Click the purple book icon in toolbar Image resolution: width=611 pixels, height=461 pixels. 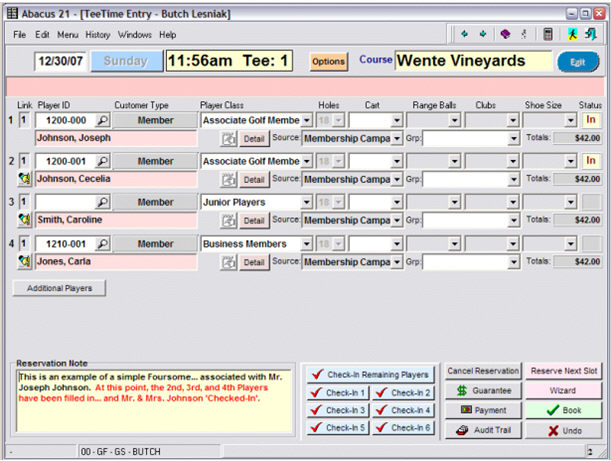(504, 34)
